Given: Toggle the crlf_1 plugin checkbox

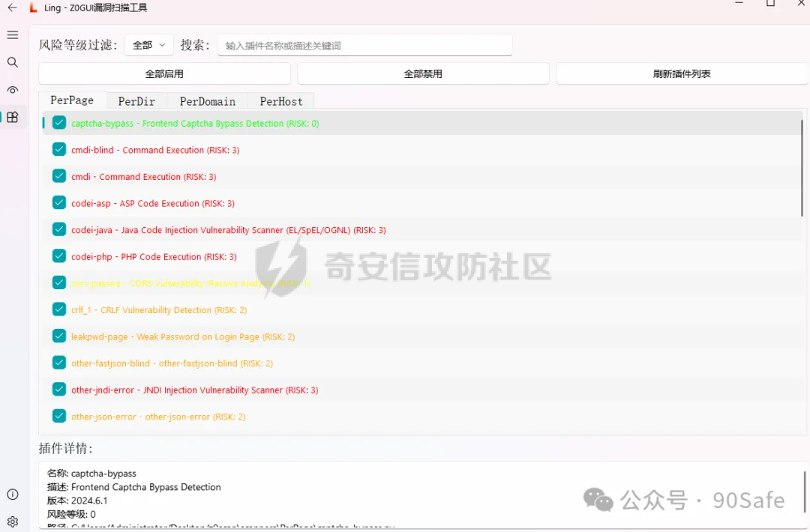Looking at the screenshot, I should (59, 309).
